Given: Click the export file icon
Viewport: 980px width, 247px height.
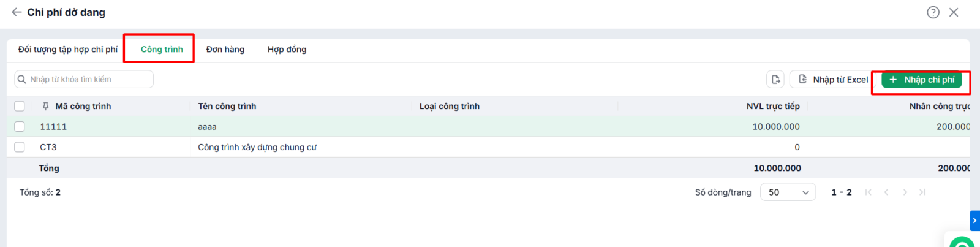Looking at the screenshot, I should point(775,80).
